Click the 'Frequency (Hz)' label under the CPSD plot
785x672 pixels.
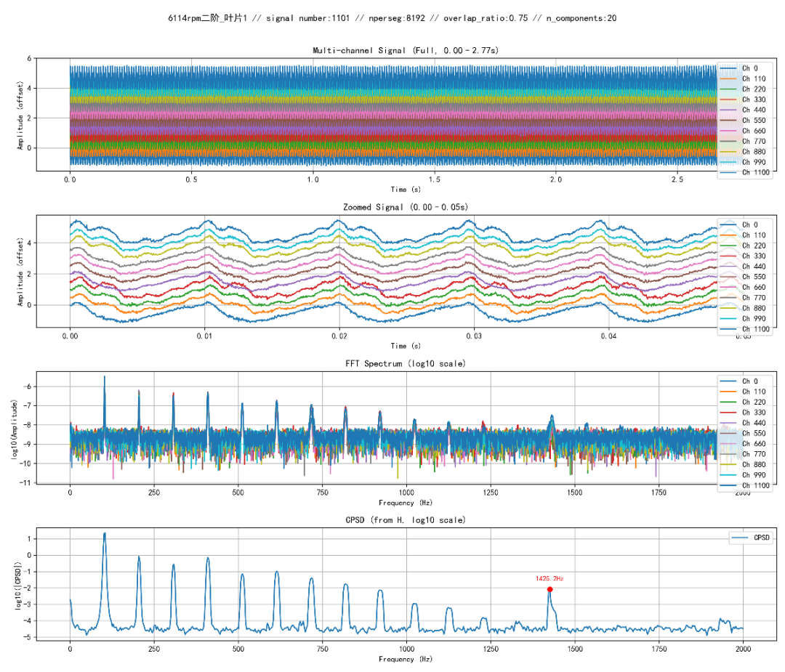pyautogui.click(x=406, y=659)
